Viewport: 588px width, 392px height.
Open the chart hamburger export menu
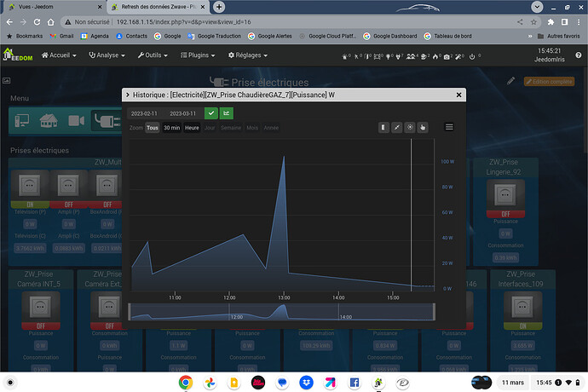tap(449, 127)
